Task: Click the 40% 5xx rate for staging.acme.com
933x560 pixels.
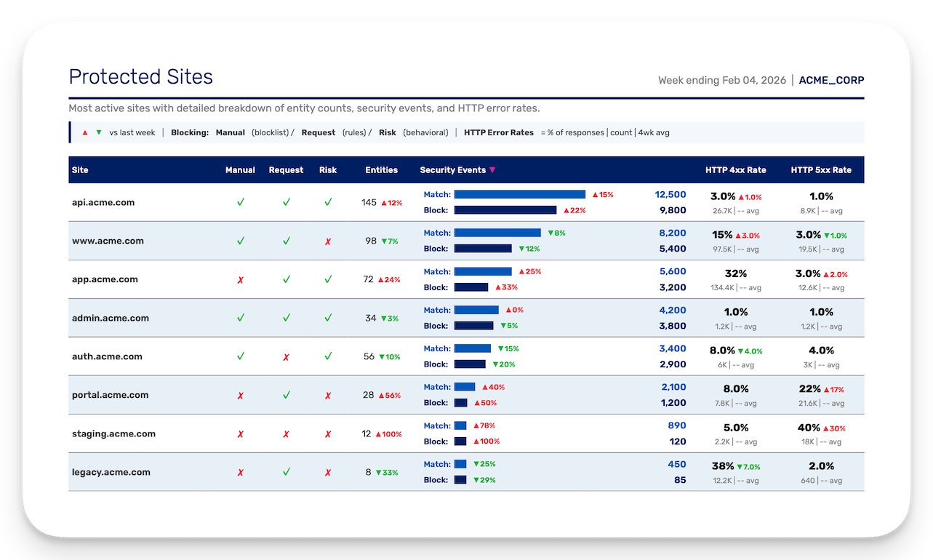Action: click(x=809, y=428)
